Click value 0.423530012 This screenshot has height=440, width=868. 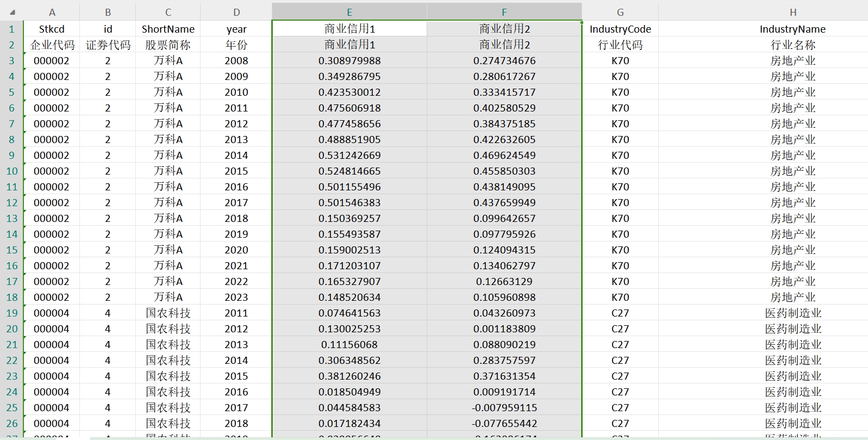pyautogui.click(x=349, y=92)
